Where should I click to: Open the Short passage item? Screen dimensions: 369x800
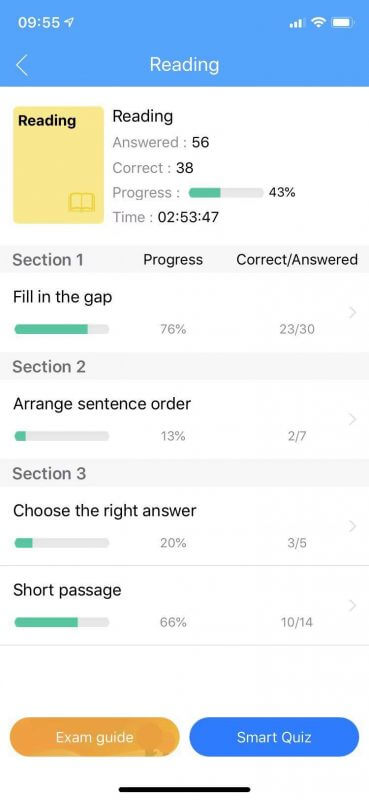click(184, 606)
